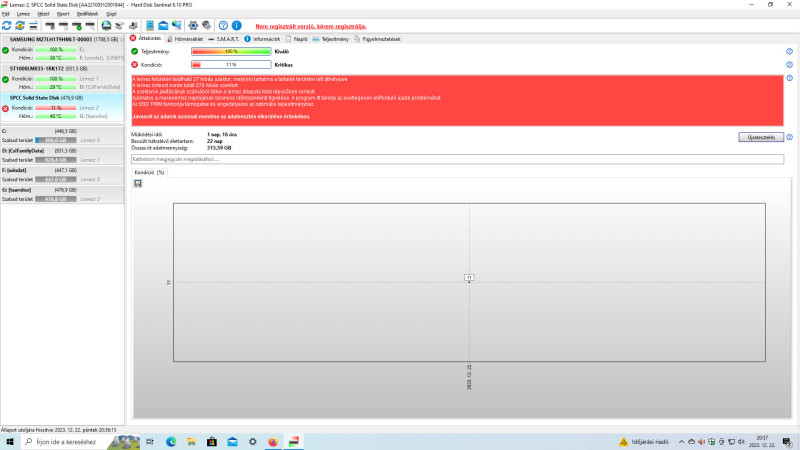The width and height of the screenshot is (800, 450).
Task: Click the help icon beside the red warning box
Action: [789, 79]
